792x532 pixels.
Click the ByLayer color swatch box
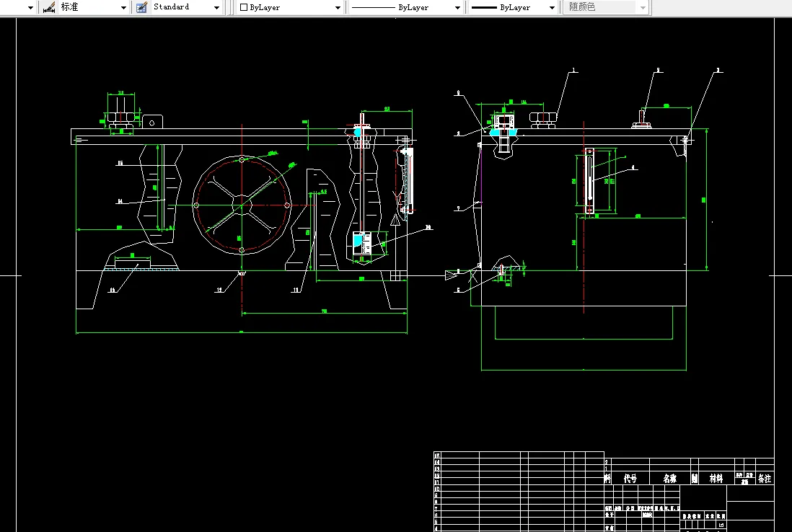click(x=244, y=8)
